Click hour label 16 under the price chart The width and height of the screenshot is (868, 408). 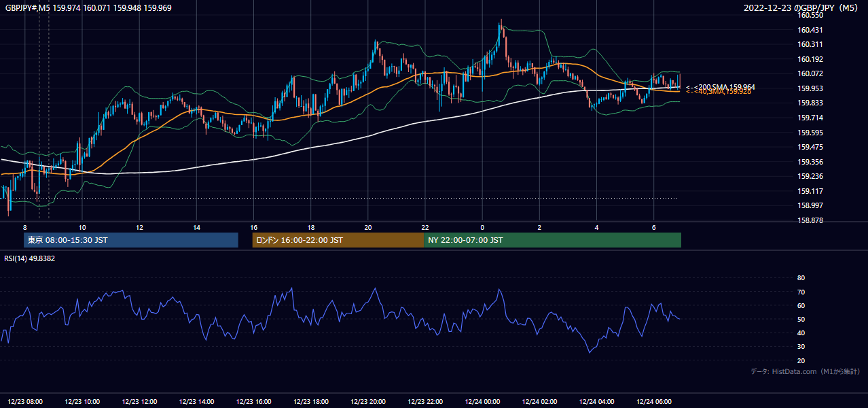253,227
